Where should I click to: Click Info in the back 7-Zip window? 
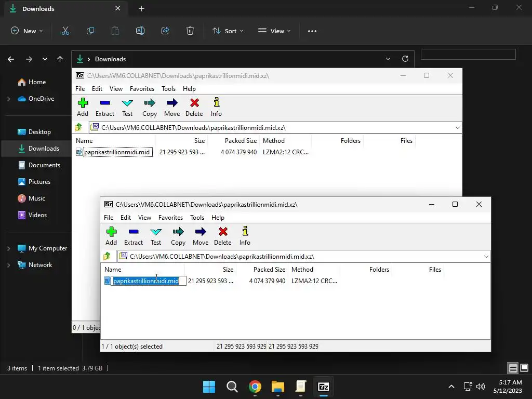216,107
